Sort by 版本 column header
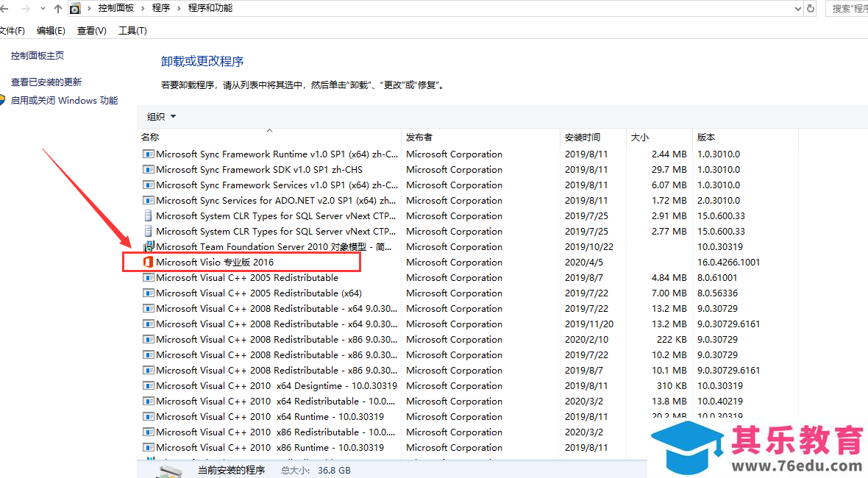 [x=706, y=138]
